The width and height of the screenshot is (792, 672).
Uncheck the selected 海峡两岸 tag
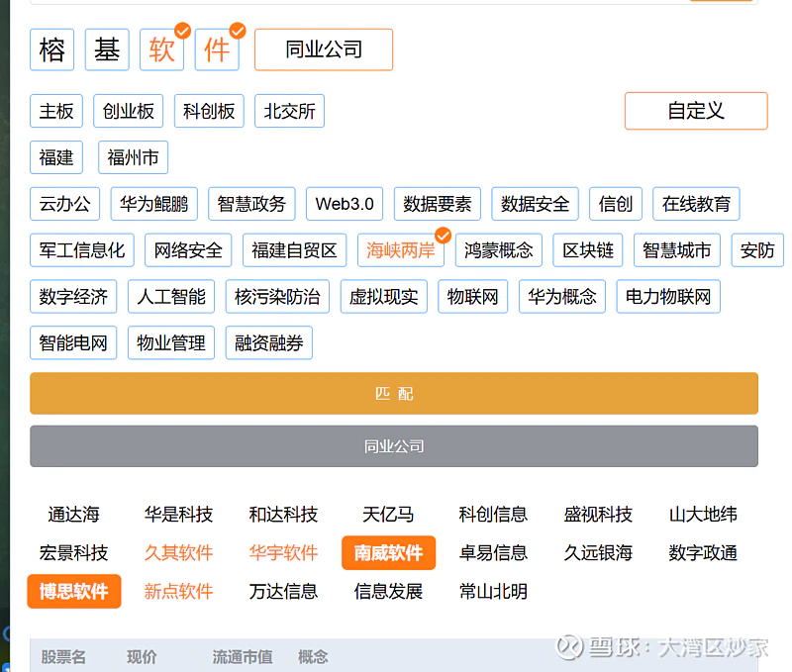tap(401, 250)
